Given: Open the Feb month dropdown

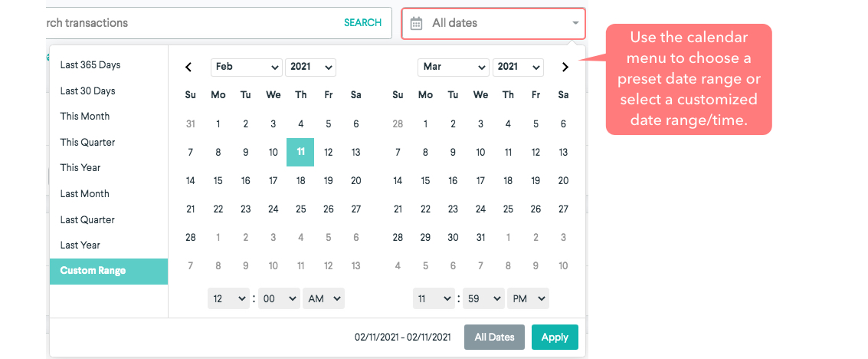Looking at the screenshot, I should click(x=247, y=68).
